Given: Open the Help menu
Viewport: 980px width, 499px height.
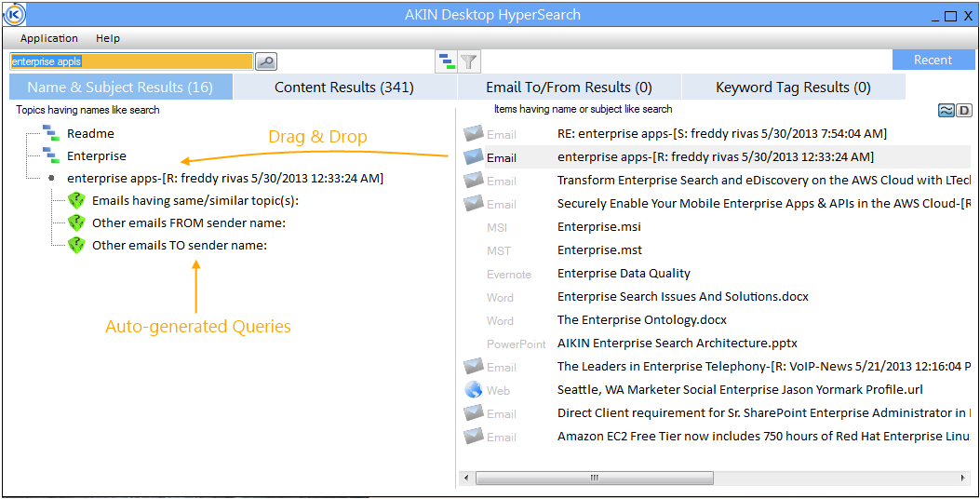Looking at the screenshot, I should pyautogui.click(x=108, y=38).
